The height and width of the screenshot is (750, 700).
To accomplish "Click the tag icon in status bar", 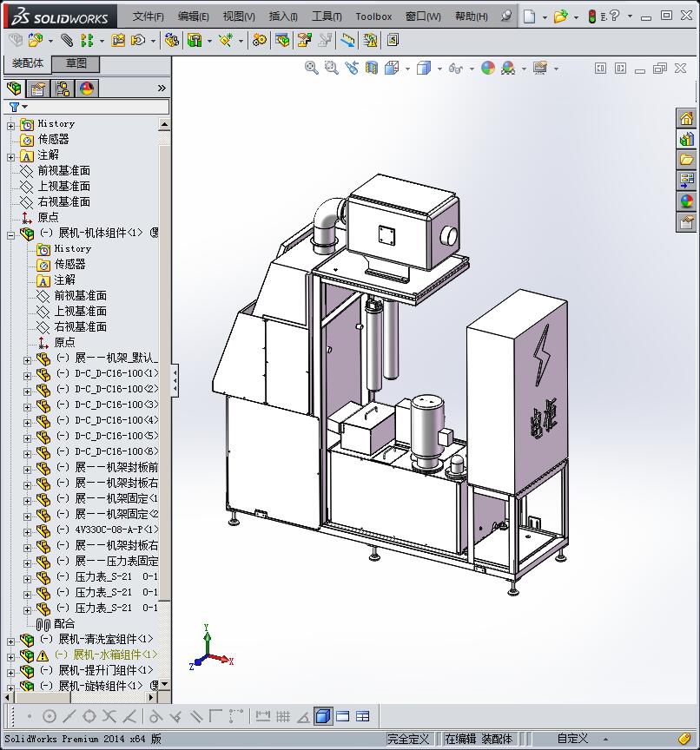I will (x=684, y=739).
